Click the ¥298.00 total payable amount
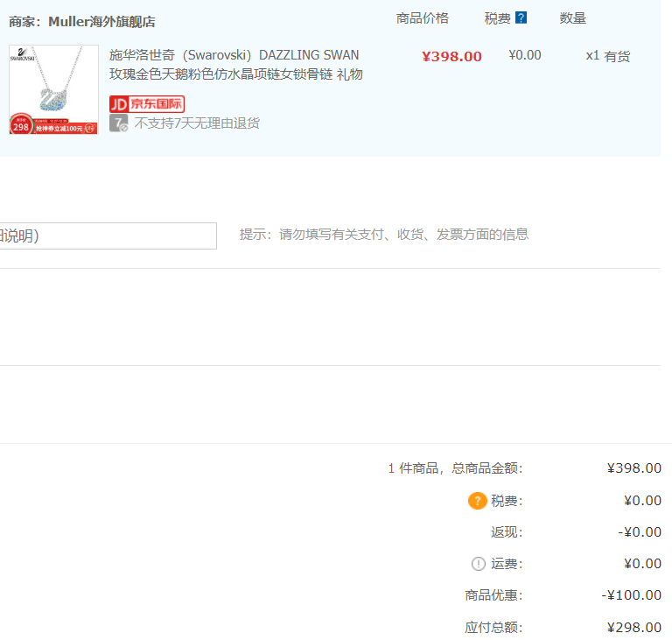The height and width of the screenshot is (640, 672). pyautogui.click(x=633, y=628)
